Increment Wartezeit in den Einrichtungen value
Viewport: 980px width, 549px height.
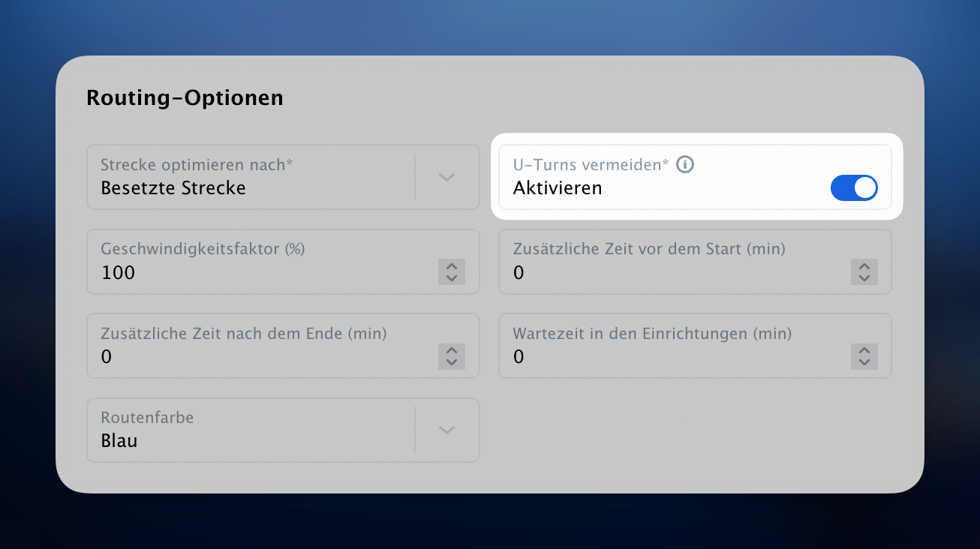pos(864,350)
